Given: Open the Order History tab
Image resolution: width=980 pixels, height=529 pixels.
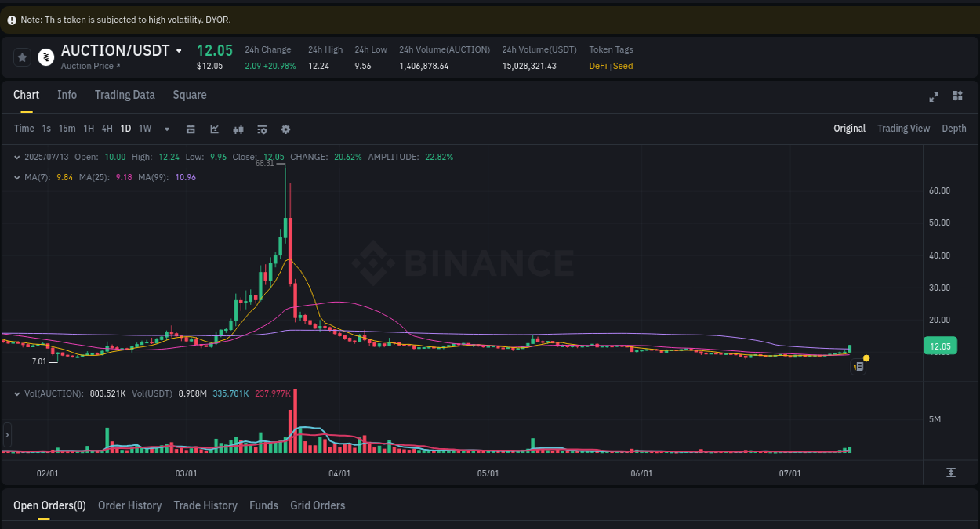Looking at the screenshot, I should tap(129, 505).
